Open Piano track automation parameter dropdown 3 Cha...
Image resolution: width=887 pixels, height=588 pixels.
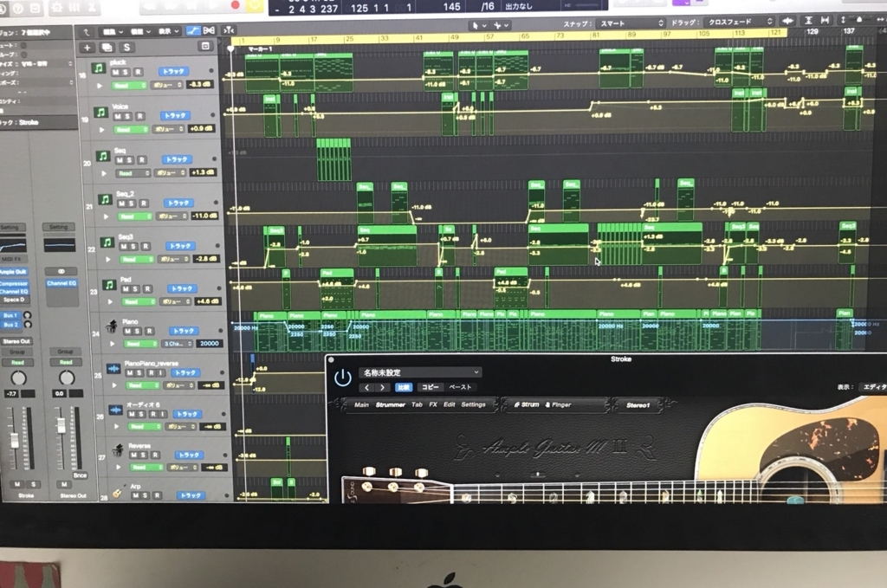(x=177, y=344)
